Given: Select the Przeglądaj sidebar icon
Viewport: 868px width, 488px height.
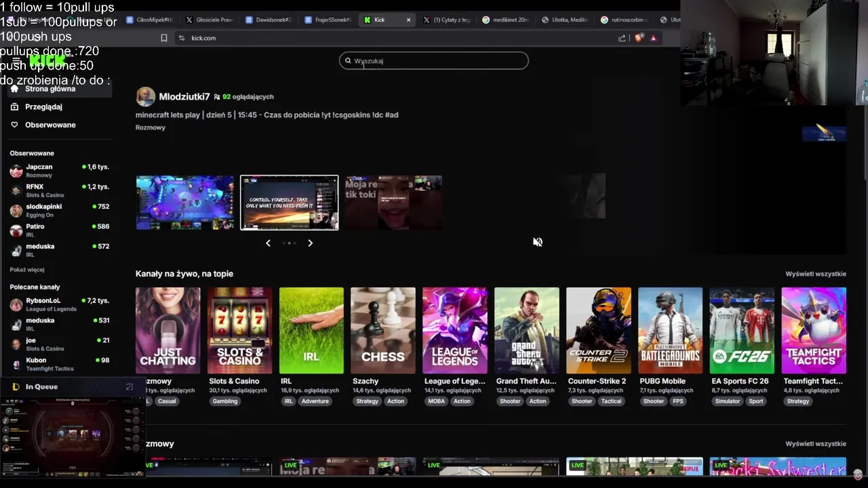Looking at the screenshot, I should click(14, 106).
